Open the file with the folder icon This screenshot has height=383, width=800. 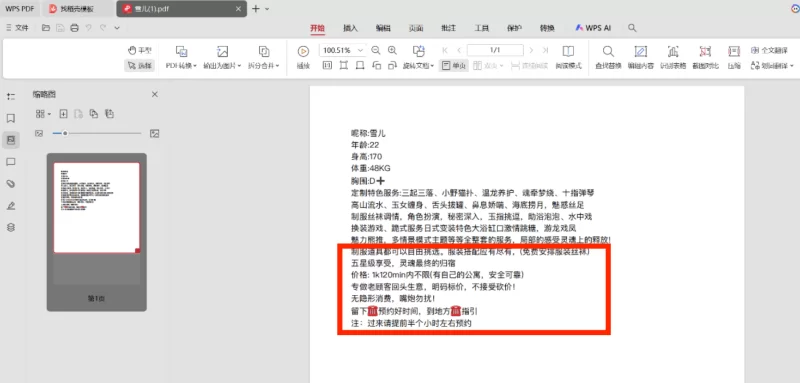[46, 28]
